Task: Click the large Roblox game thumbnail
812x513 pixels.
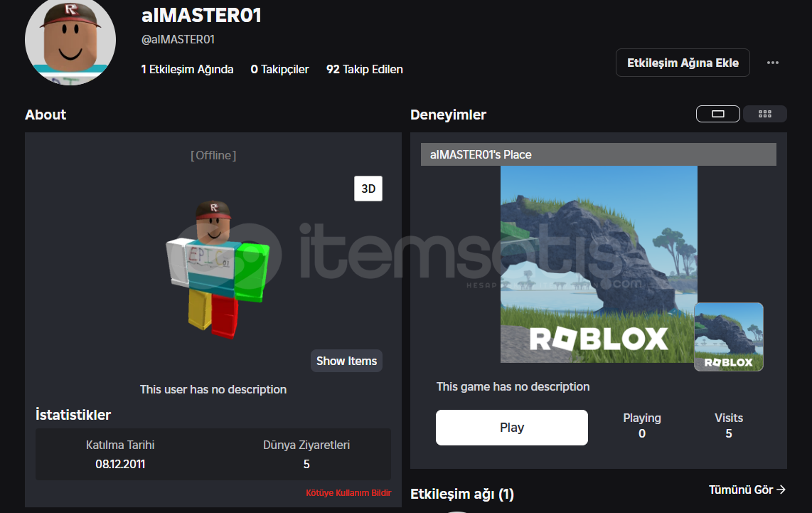Action: 599,264
